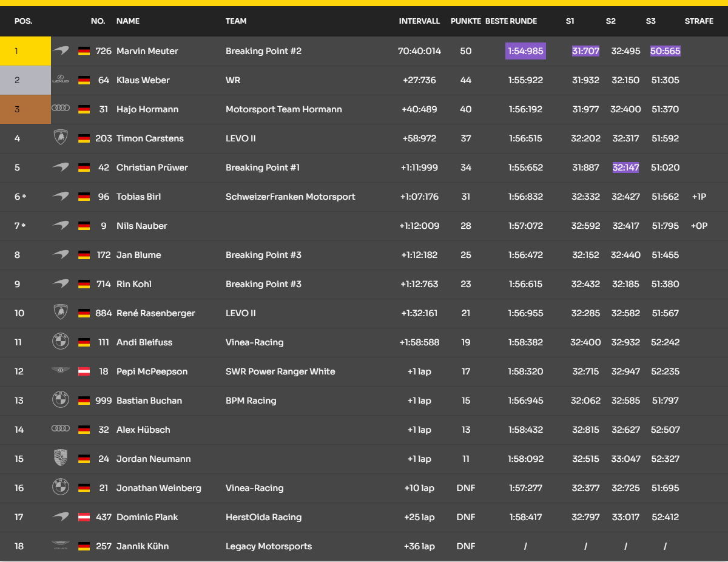Click the Austrian flag next to Dominic Plank
The height and width of the screenshot is (562, 728).
coord(84,517)
